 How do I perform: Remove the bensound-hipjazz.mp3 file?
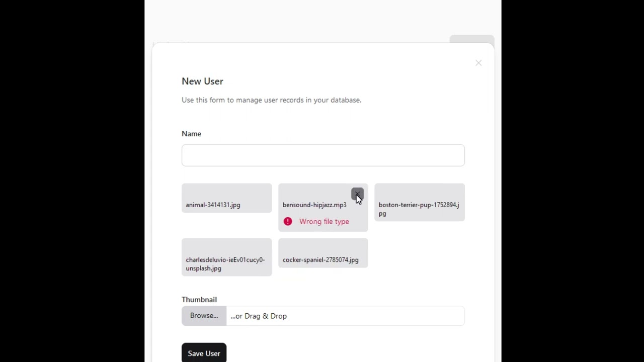357,194
